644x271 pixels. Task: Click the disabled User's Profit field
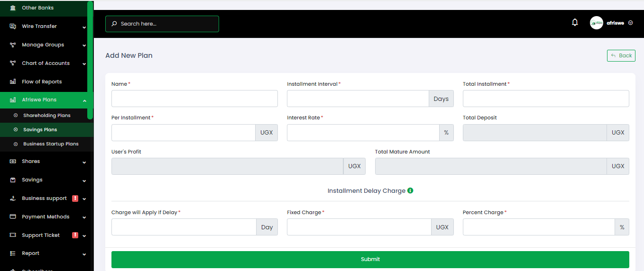pyautogui.click(x=228, y=166)
